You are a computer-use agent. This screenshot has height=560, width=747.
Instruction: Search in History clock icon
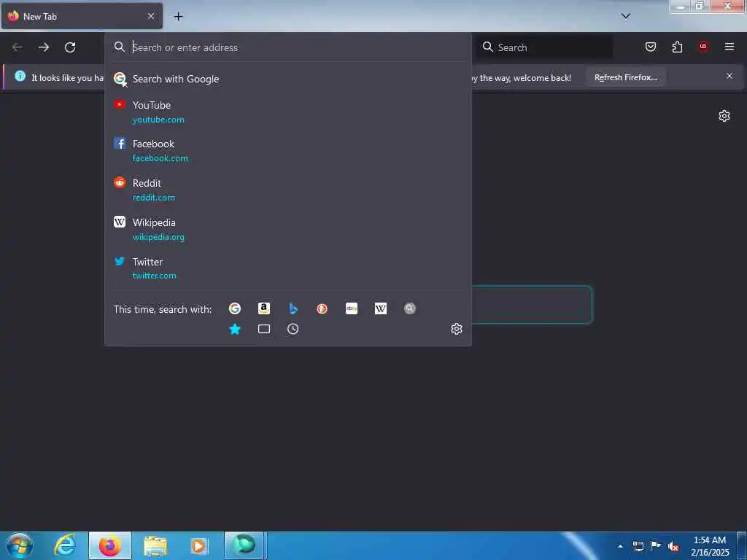(293, 329)
